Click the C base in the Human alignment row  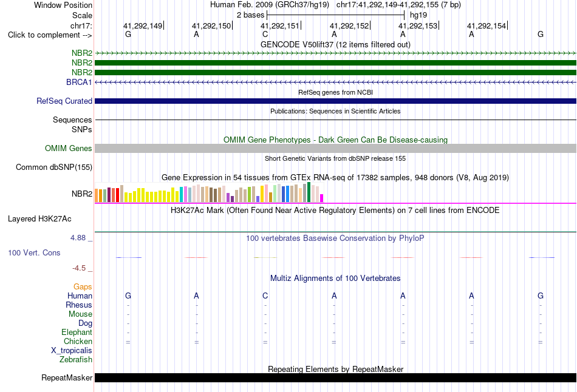265,296
